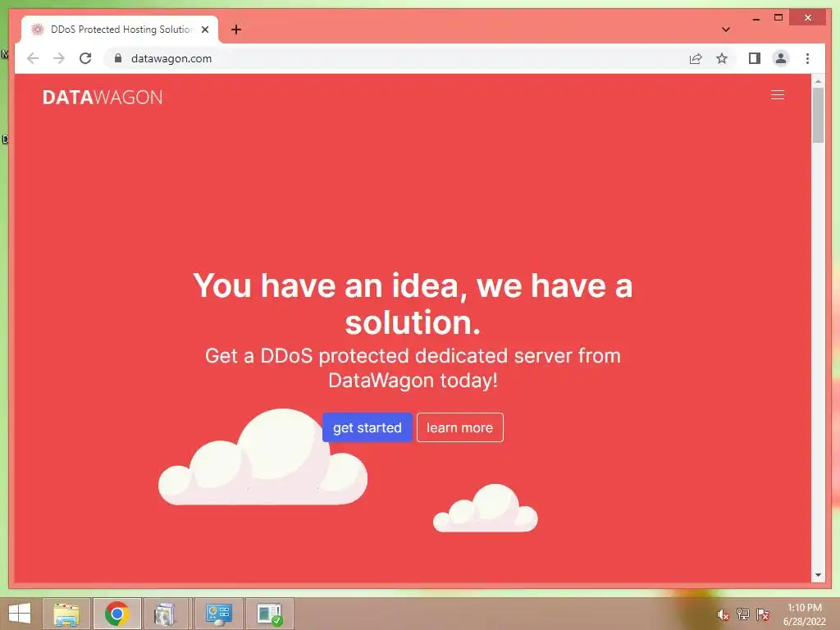Screen dimensions: 840x630
Task: Click the network tray icon
Action: [x=742, y=614]
